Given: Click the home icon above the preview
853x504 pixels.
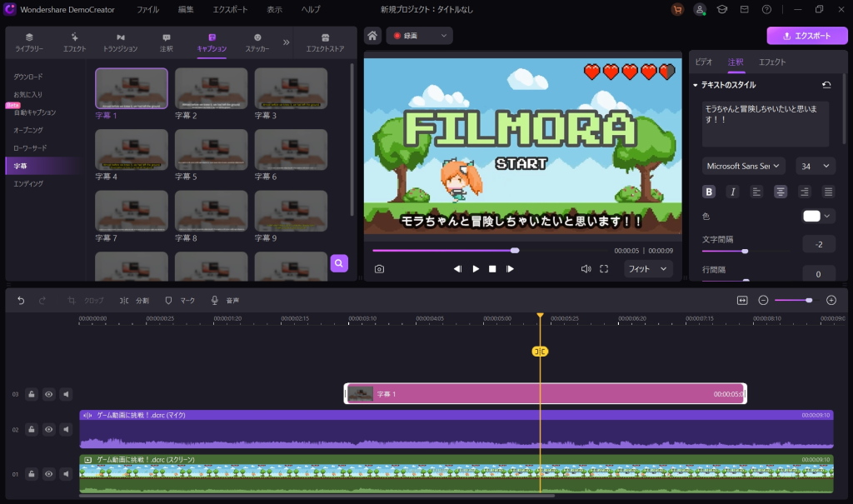Looking at the screenshot, I should (x=372, y=36).
